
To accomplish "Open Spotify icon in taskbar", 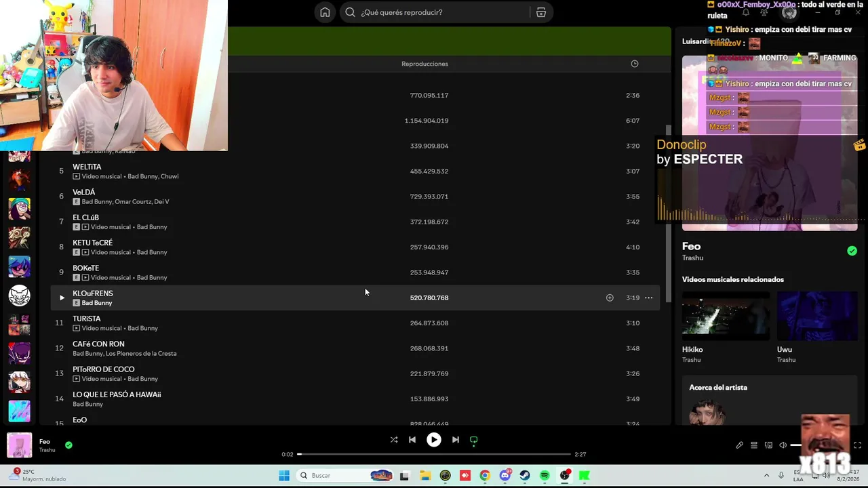I will click(x=545, y=476).
